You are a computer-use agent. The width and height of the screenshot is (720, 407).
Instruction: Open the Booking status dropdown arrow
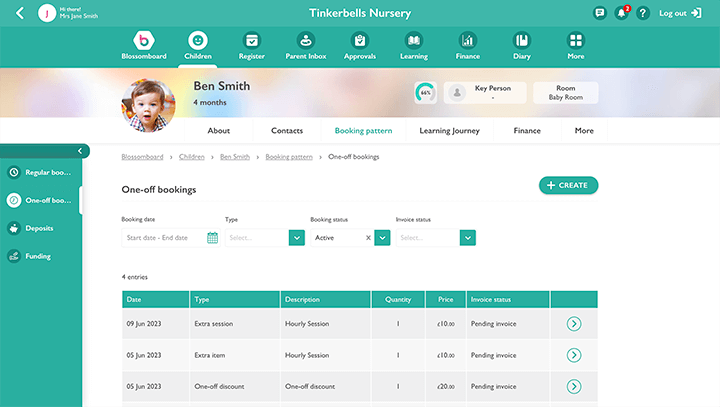pos(382,237)
